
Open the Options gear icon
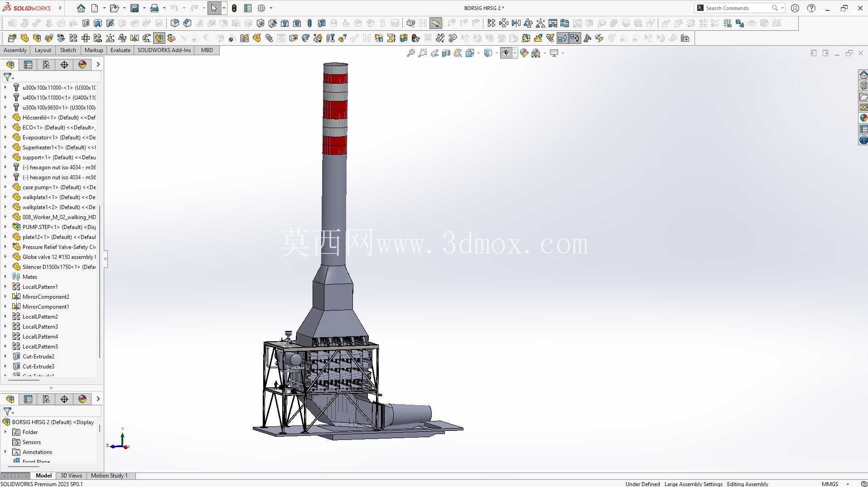point(261,8)
